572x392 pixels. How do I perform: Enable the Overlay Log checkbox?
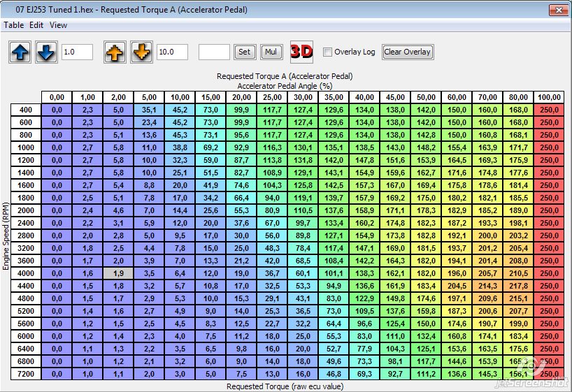(327, 52)
